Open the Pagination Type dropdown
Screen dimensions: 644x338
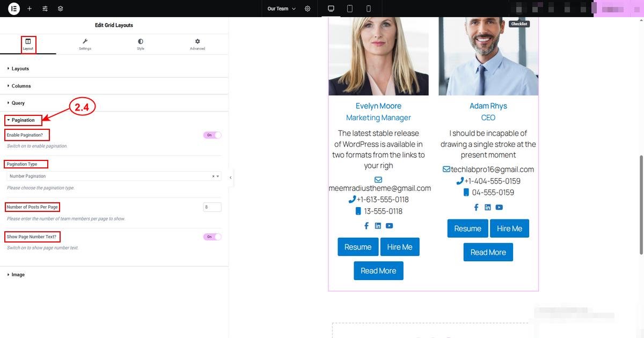(x=114, y=176)
